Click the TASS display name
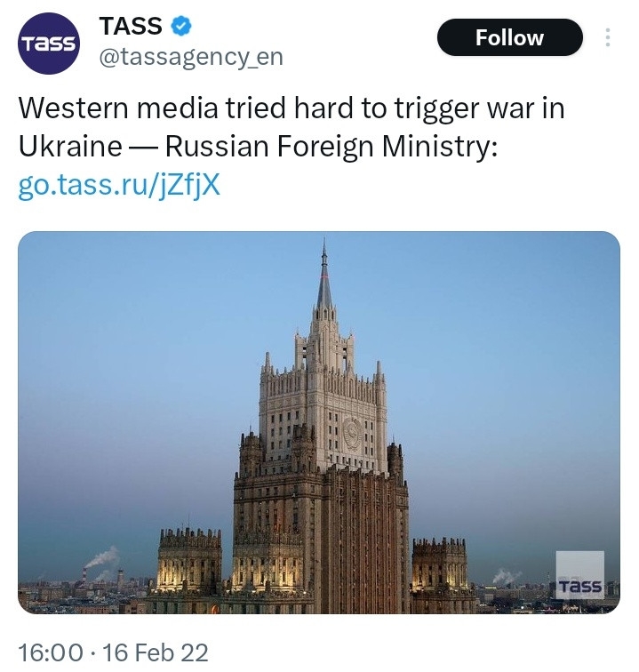Viewport: 639px width, 672px height. [x=131, y=27]
